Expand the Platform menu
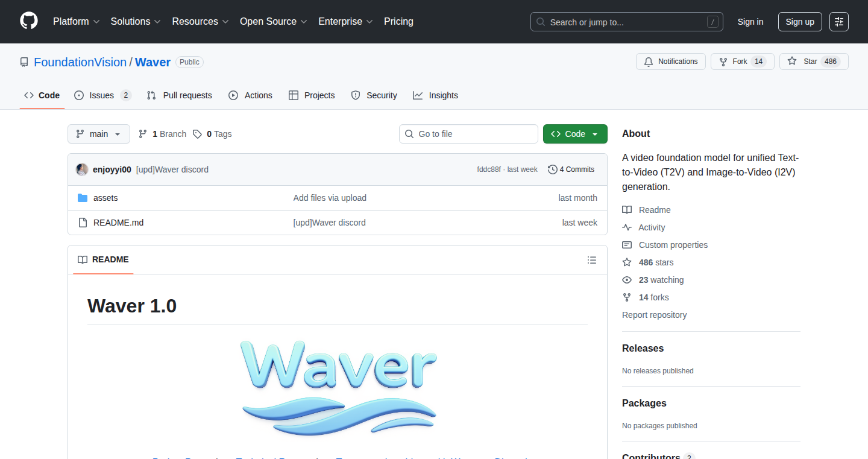Viewport: 868px width, 459px height. point(75,21)
